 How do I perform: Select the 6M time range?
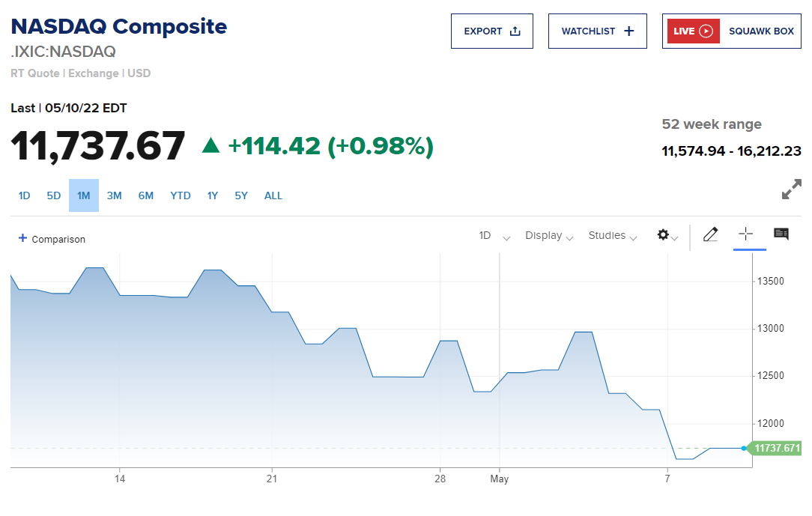pyautogui.click(x=145, y=195)
